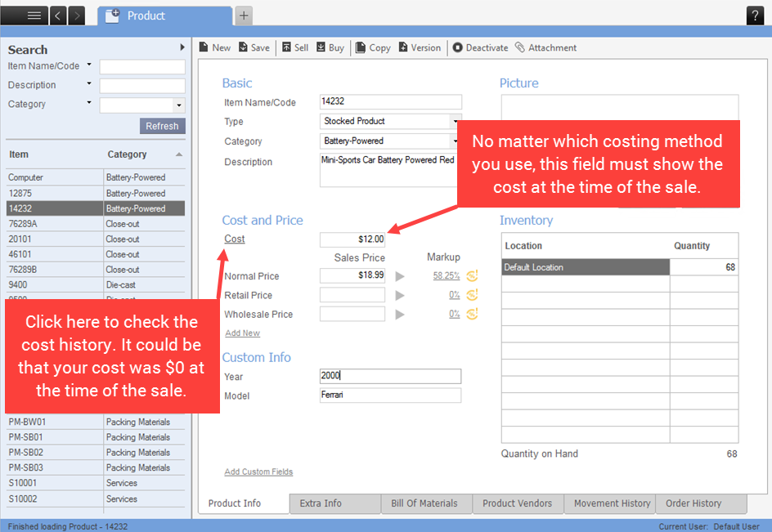
Task: Collapse the Search panel arrow
Action: coord(182,48)
